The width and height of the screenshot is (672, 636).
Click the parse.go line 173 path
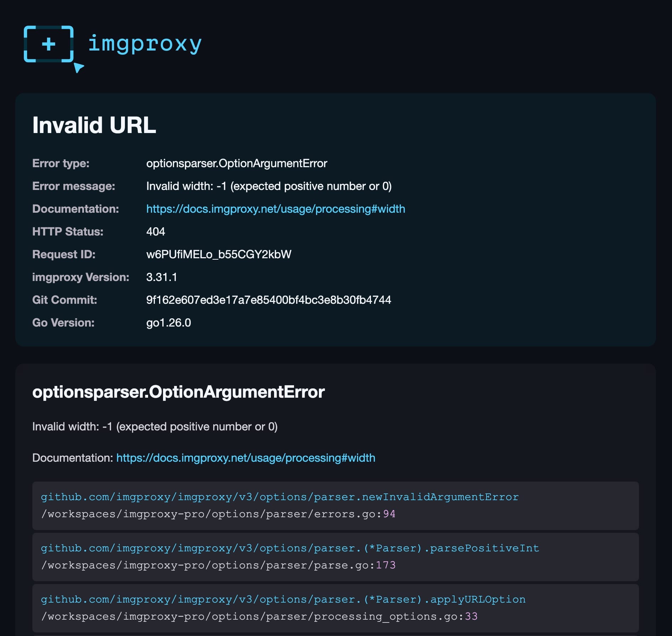(x=220, y=565)
